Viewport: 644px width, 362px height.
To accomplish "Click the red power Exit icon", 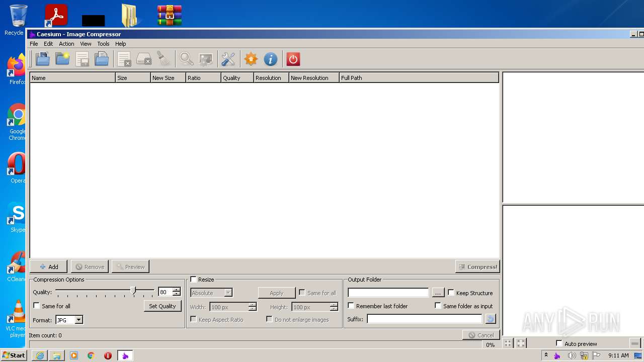I will (293, 59).
